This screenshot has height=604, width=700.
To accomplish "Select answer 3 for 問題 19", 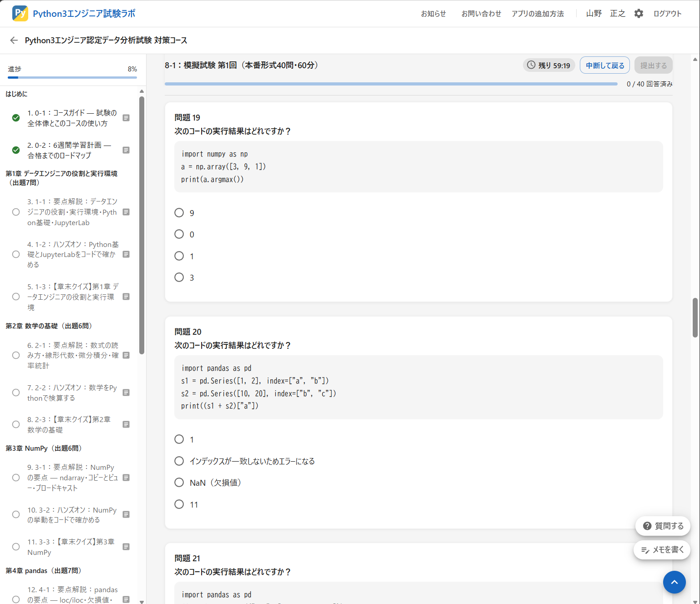I will [179, 277].
